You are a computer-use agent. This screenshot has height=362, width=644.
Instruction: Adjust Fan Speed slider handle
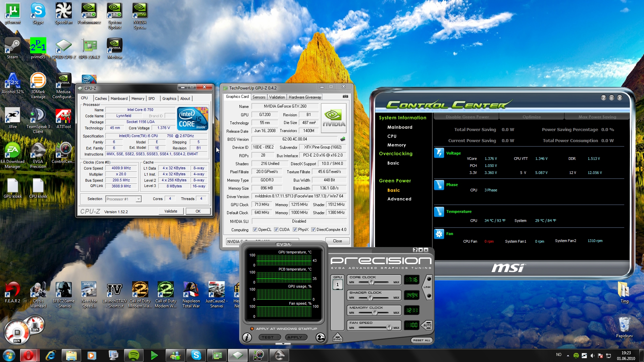389,328
